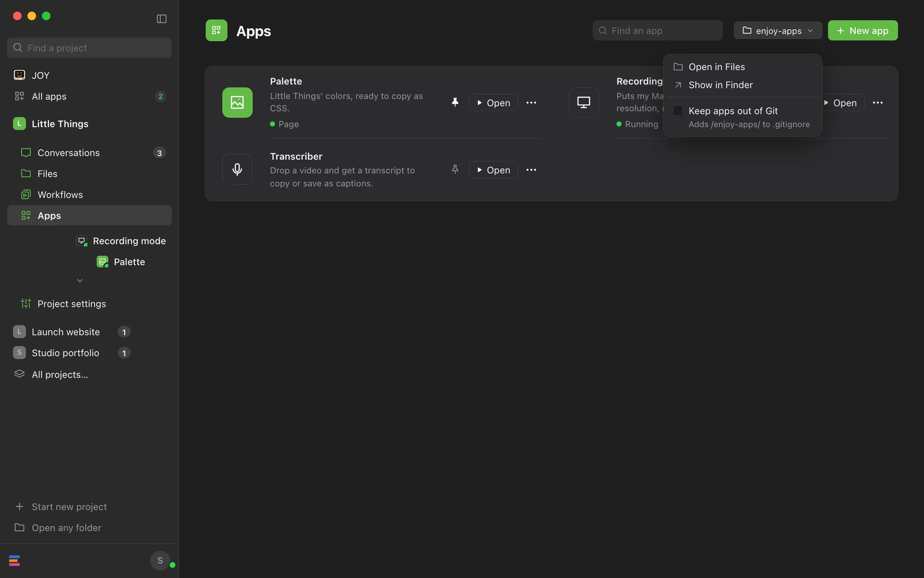Toggle the sidebar panel icon

tap(161, 19)
